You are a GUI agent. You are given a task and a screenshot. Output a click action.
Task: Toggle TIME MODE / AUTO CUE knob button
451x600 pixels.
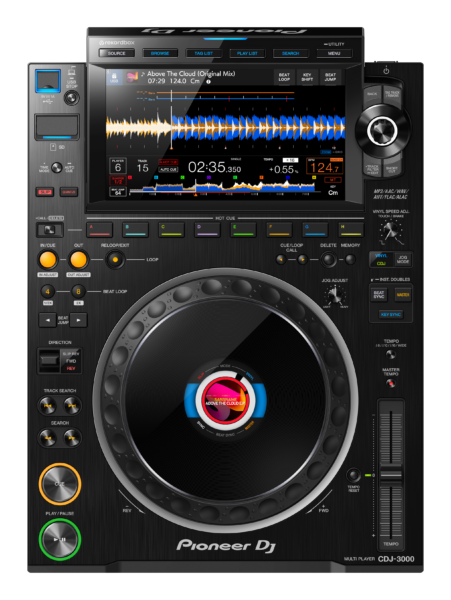point(57,168)
